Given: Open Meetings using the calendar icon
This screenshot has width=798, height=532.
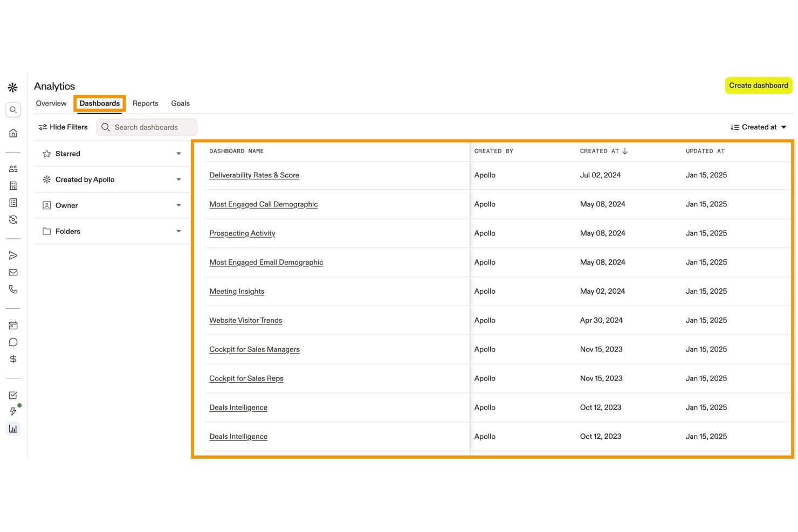Looking at the screenshot, I should point(13,325).
